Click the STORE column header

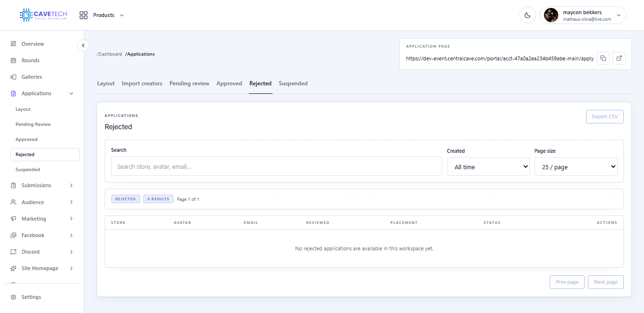point(118,222)
